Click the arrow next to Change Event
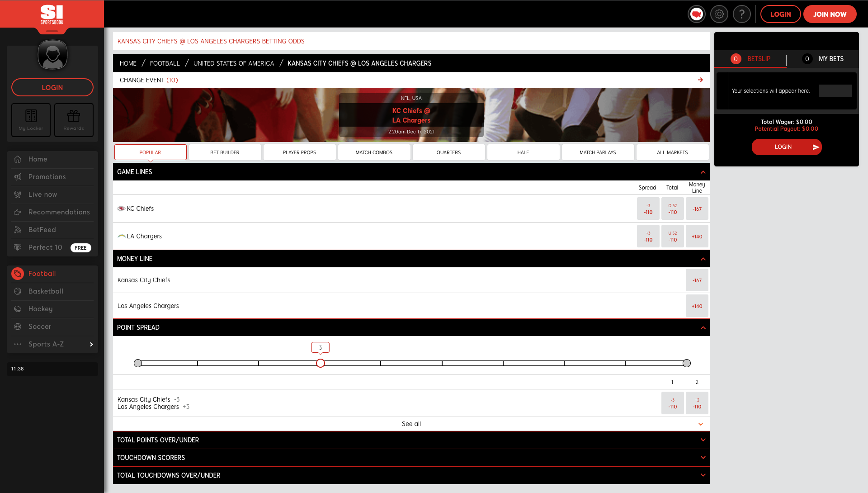Viewport: 868px width, 493px height. (700, 80)
